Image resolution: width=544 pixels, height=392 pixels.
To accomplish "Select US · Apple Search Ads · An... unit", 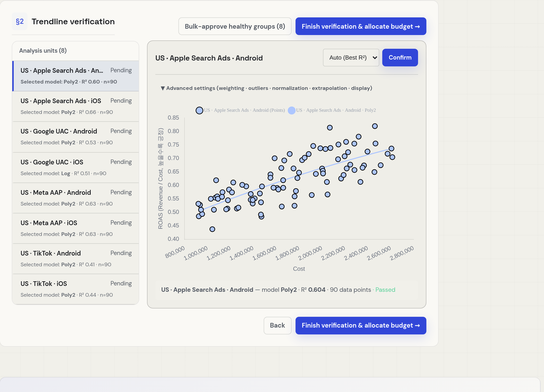I will pos(76,76).
